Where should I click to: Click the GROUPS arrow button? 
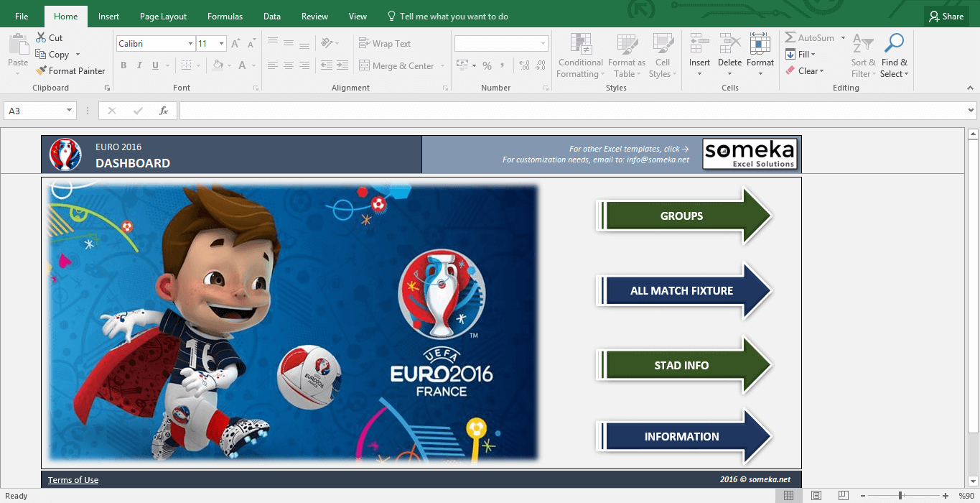(x=683, y=216)
